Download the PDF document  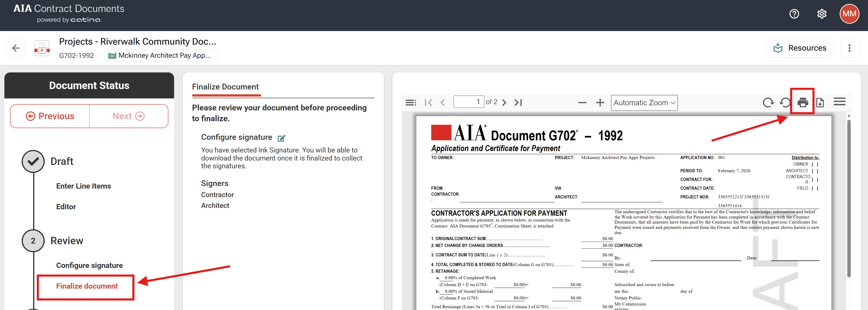(x=820, y=102)
